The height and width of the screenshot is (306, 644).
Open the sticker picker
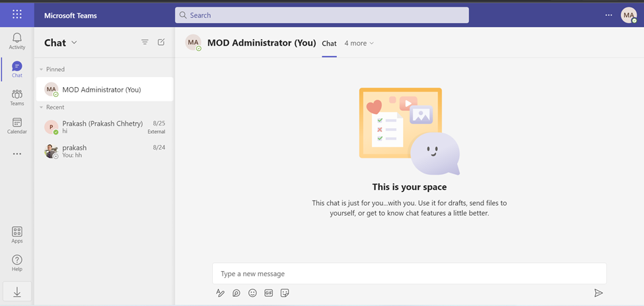pos(285,293)
